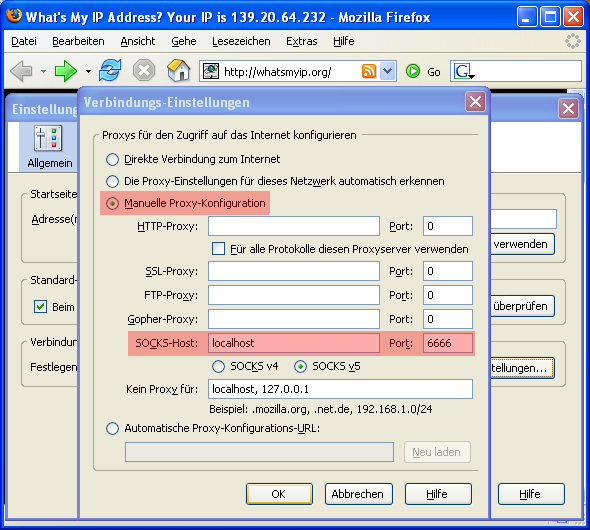
Task: Select Manuelle Proxy-Konfiguration radio button
Action: pos(112,203)
